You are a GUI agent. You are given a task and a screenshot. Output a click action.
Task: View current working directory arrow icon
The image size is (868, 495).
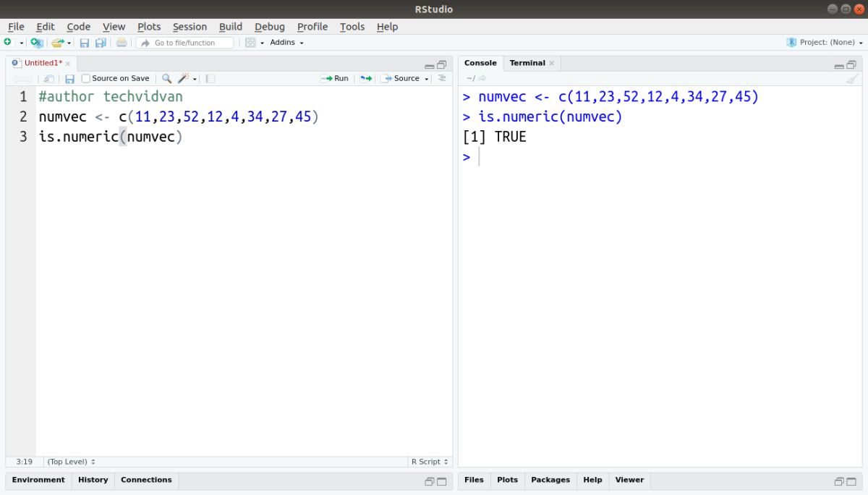pos(482,78)
